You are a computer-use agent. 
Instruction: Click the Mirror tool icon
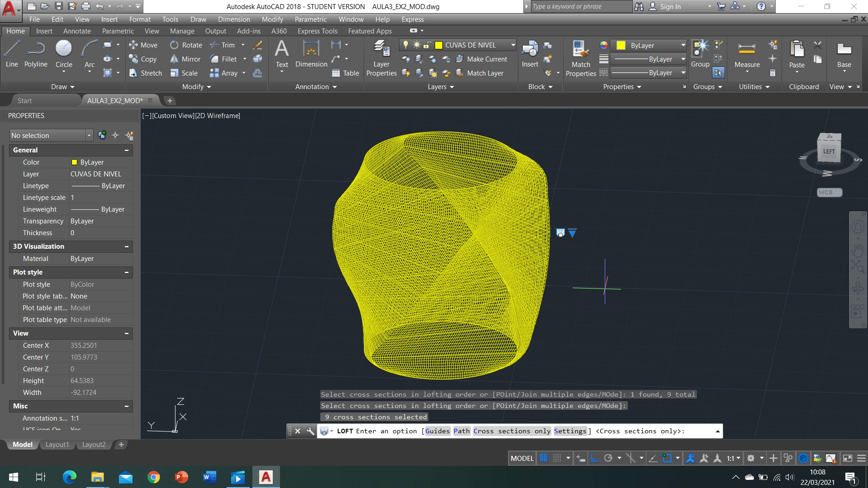(174, 59)
